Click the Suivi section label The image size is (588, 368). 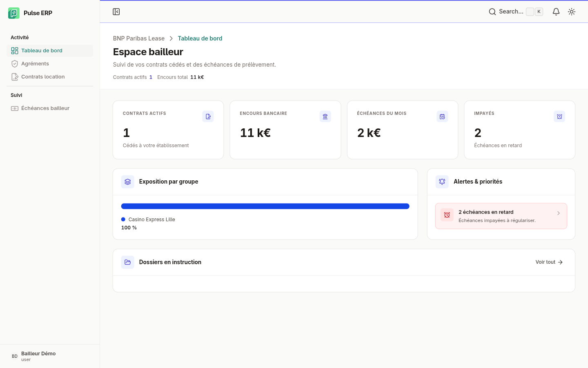16,95
